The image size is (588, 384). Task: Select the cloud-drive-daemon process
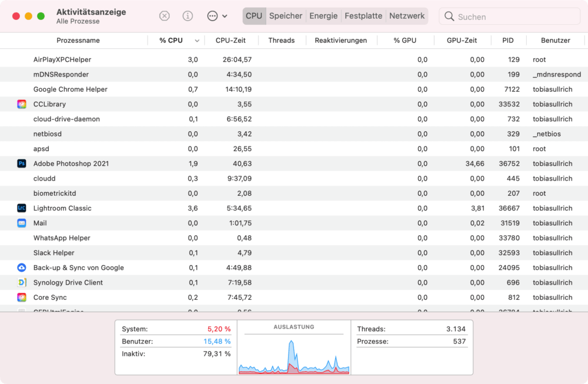tap(67, 119)
